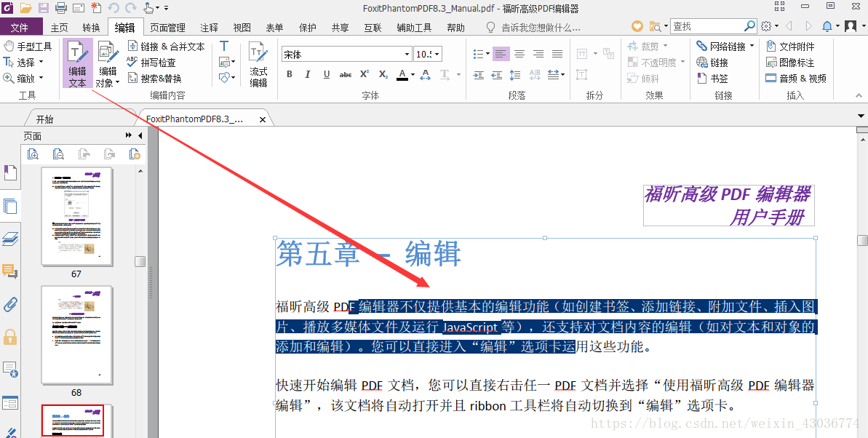Image resolution: width=868 pixels, height=438 pixels.
Task: Insert 音频 & 视频 media
Action: (796, 79)
